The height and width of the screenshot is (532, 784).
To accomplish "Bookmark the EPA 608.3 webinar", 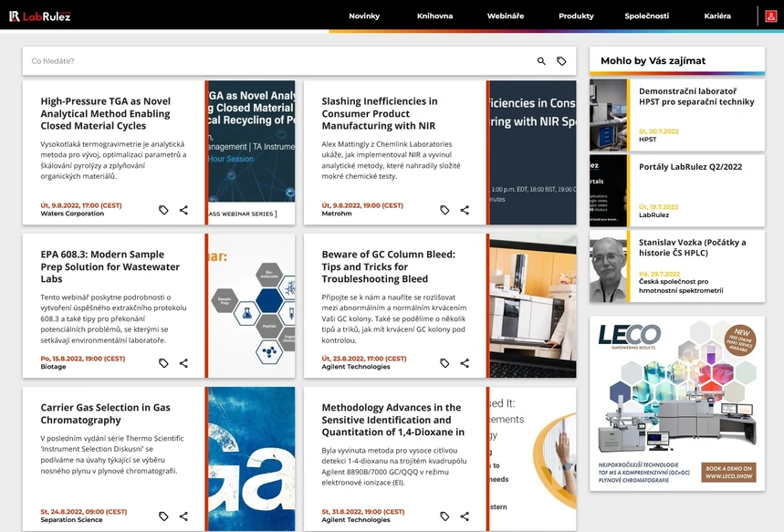I will point(163,362).
